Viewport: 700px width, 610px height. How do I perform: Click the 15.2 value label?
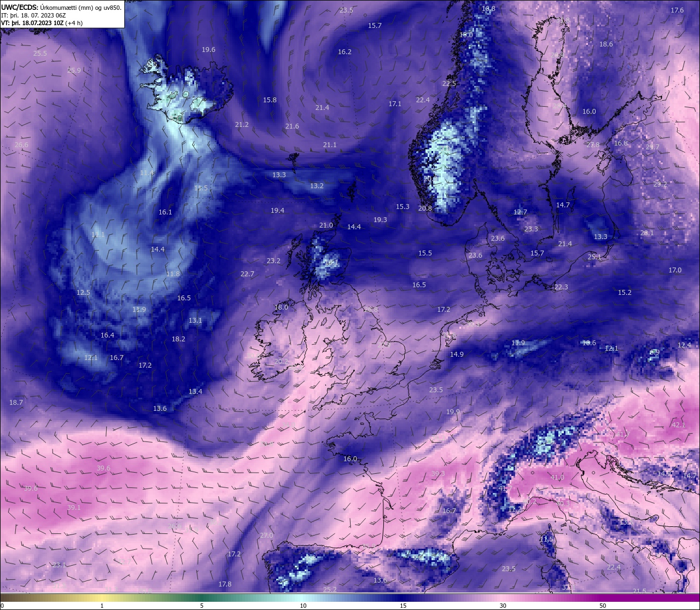coord(625,293)
